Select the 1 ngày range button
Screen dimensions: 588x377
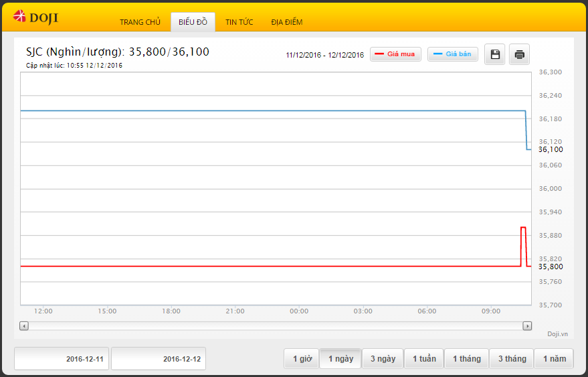pyautogui.click(x=340, y=359)
